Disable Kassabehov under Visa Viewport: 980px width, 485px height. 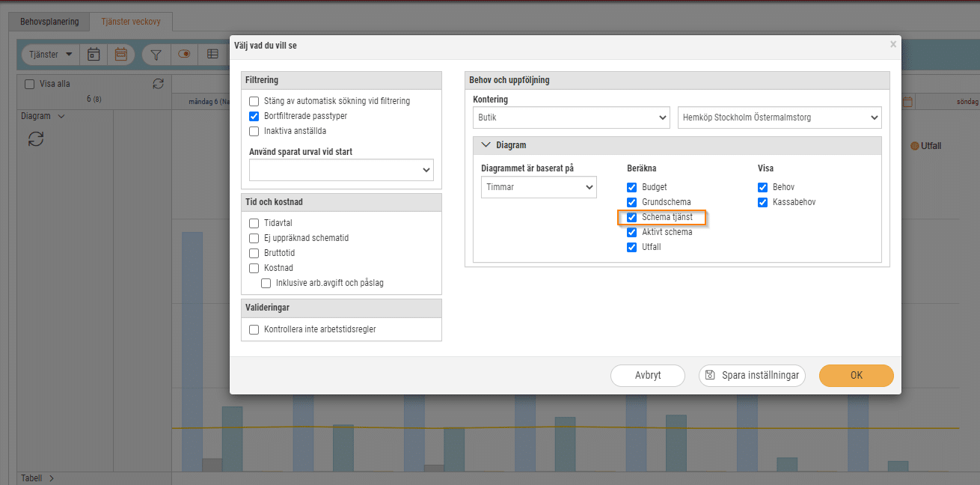click(x=763, y=202)
